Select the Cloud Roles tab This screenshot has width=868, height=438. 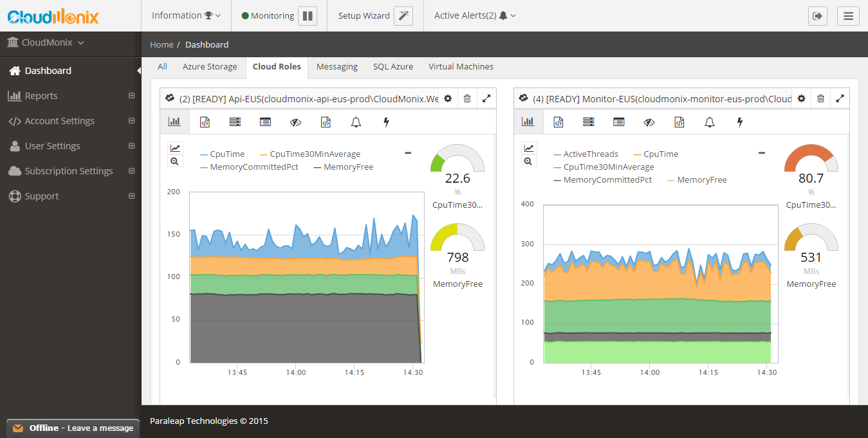(x=277, y=67)
